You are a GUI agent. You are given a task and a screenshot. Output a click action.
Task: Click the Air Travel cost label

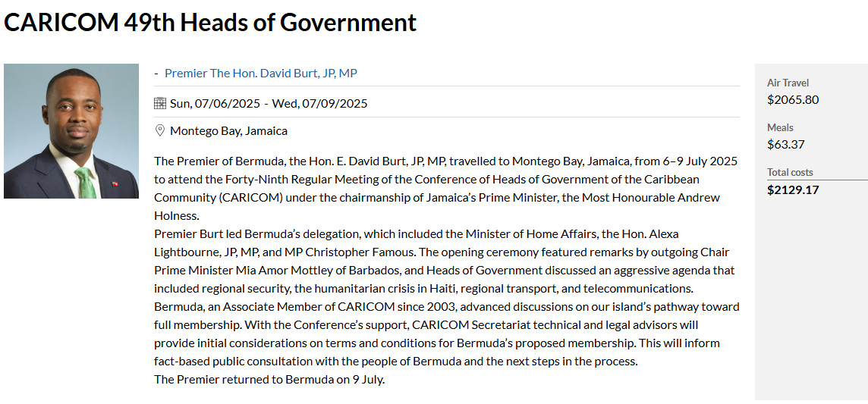pyautogui.click(x=788, y=83)
